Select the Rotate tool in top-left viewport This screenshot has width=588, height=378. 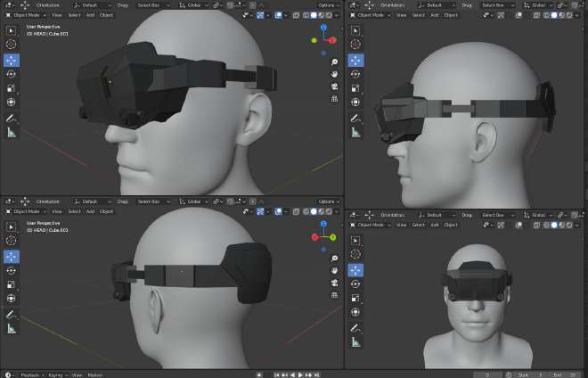[x=12, y=74]
